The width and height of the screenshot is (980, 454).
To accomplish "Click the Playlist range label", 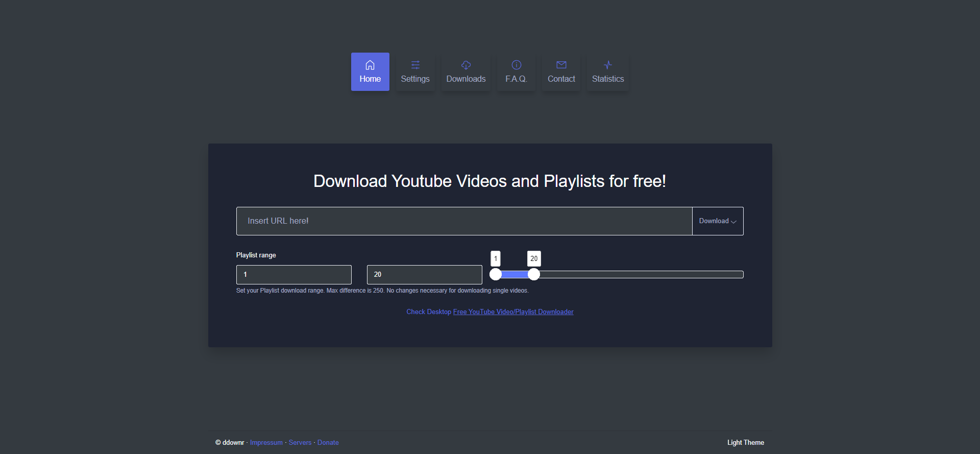I will point(256,255).
